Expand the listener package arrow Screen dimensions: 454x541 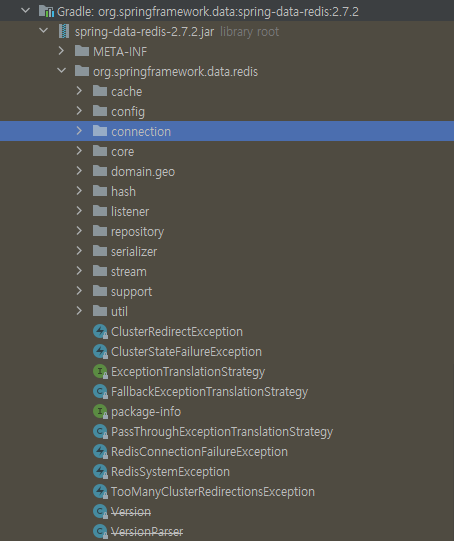(79, 211)
